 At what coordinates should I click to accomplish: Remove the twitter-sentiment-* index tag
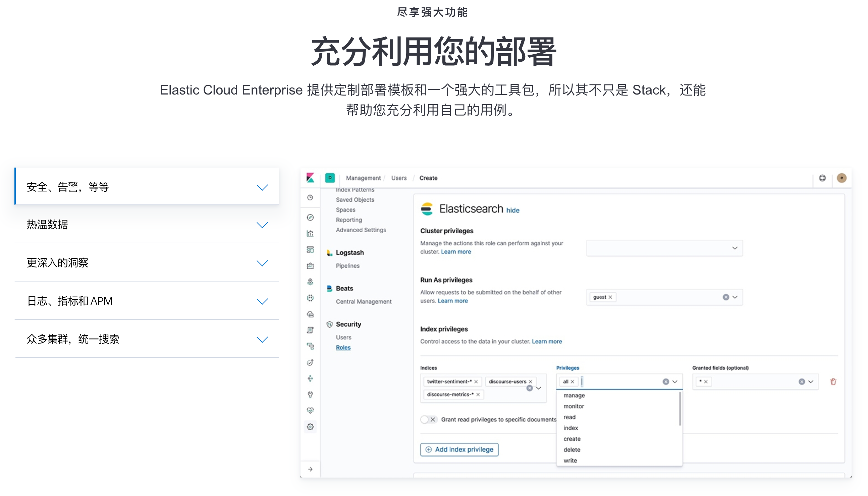click(476, 382)
